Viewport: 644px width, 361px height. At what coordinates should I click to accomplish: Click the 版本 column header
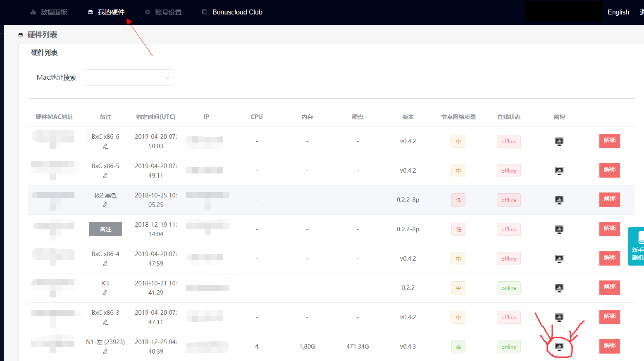408,117
